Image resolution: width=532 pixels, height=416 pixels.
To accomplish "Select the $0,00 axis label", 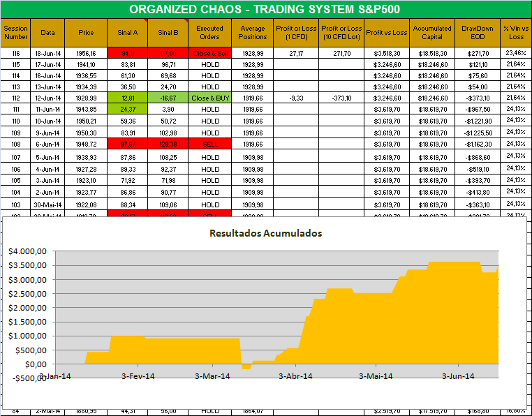I will click(x=36, y=364).
